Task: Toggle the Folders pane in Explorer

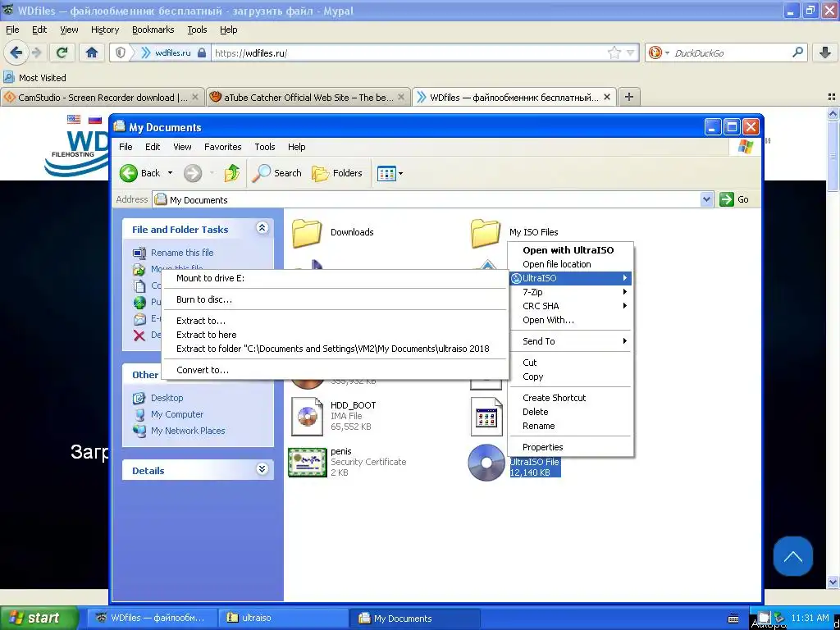Action: pyautogui.click(x=337, y=173)
